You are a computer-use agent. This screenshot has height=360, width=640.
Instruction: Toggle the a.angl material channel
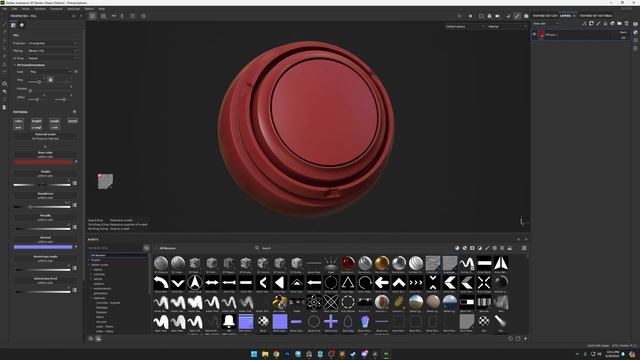point(36,127)
